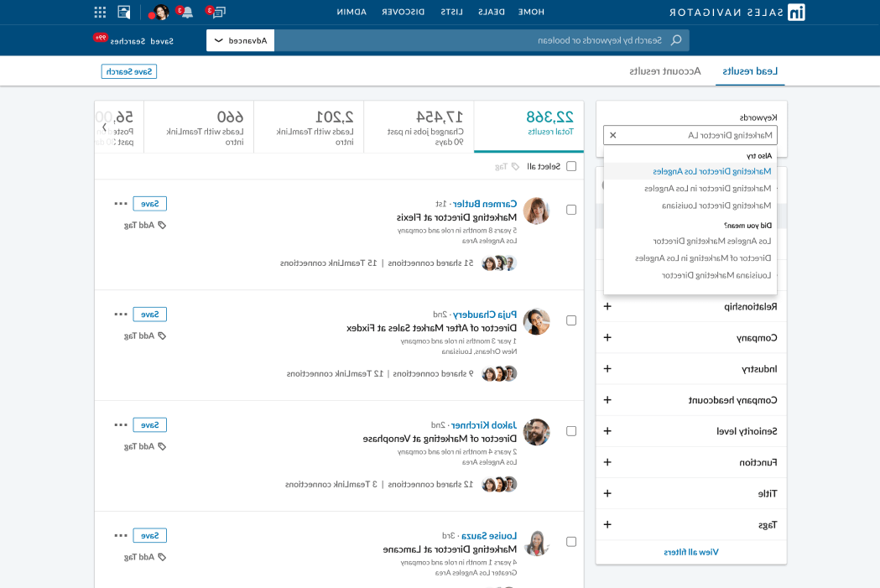880x588 pixels.
Task: Click the keyword search bar
Action: coord(482,40)
